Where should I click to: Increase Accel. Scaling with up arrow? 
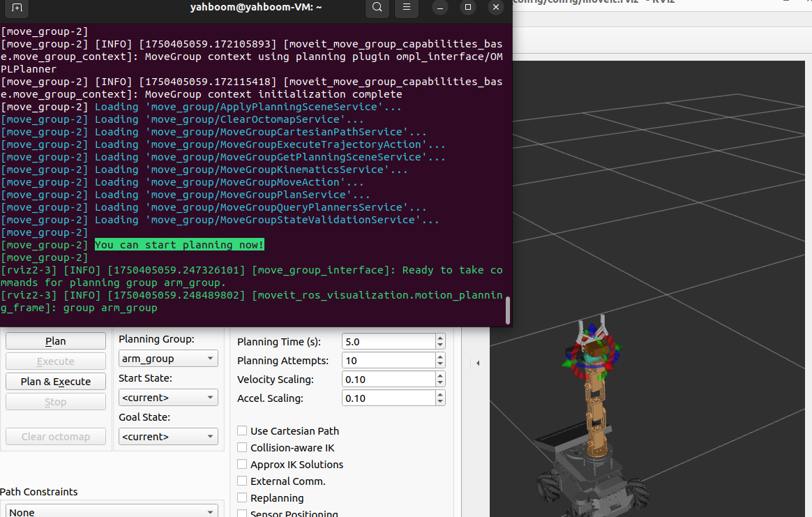point(440,394)
